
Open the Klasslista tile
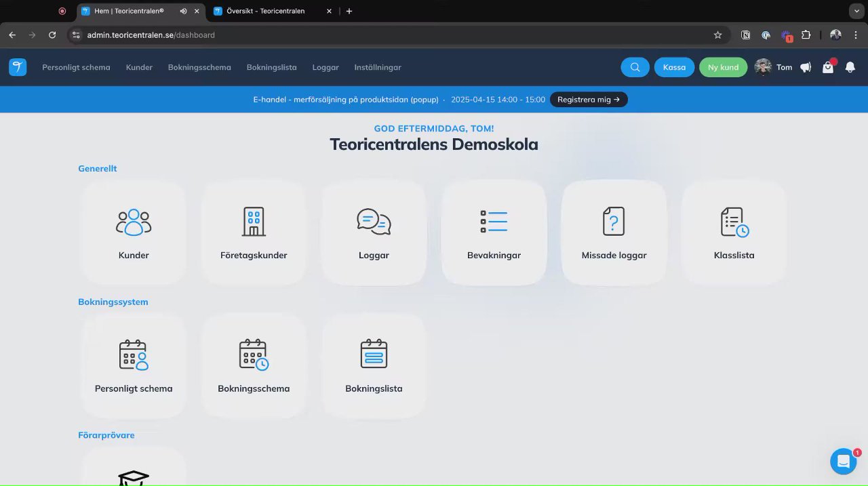[x=734, y=232]
